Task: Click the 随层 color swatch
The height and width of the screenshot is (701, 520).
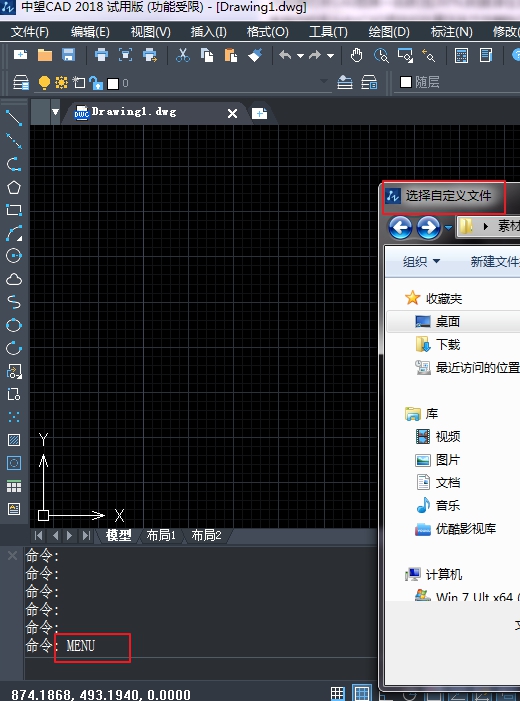Action: tap(406, 82)
